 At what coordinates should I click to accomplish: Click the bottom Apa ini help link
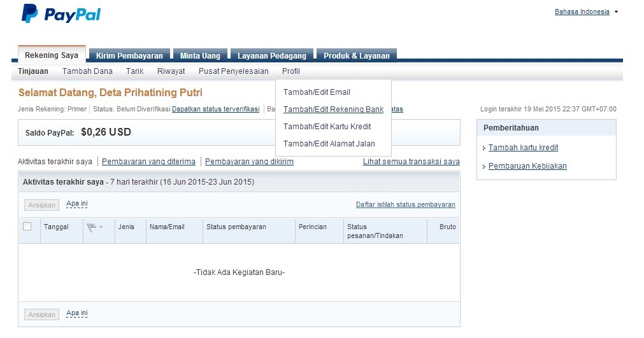click(77, 313)
